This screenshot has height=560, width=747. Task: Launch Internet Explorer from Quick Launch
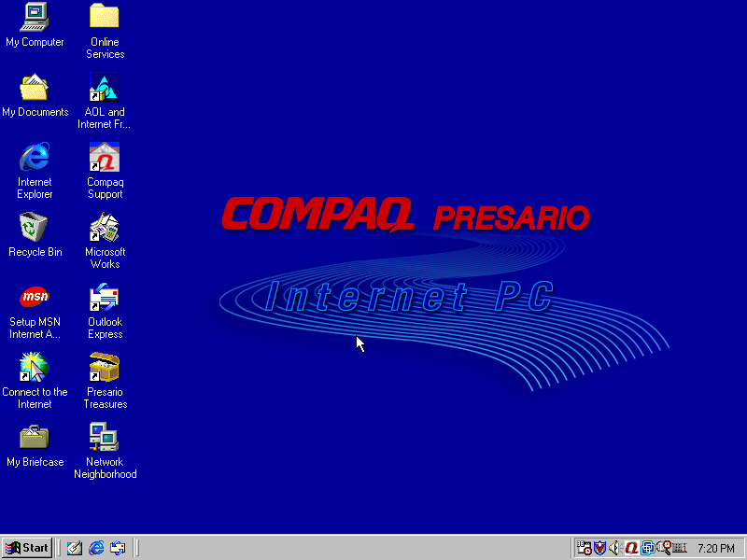(x=96, y=548)
